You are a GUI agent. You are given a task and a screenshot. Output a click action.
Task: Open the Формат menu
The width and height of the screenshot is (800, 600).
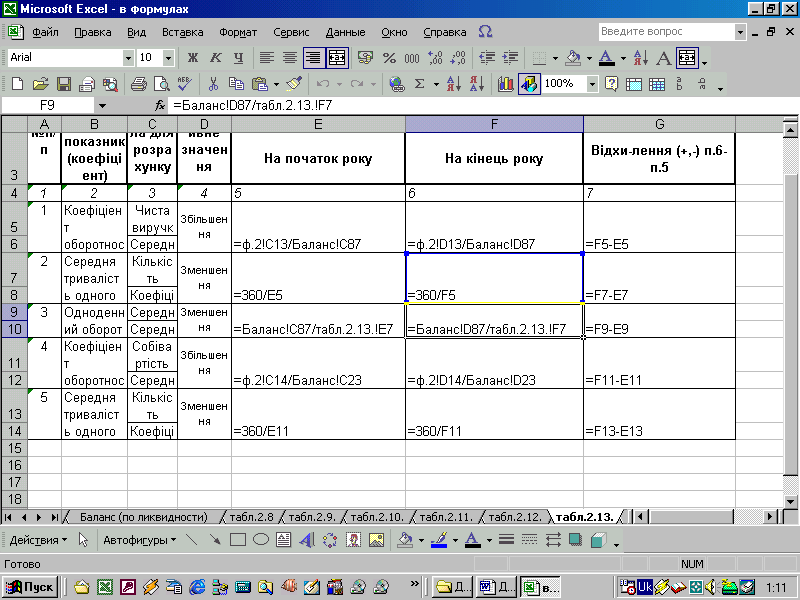tap(238, 32)
